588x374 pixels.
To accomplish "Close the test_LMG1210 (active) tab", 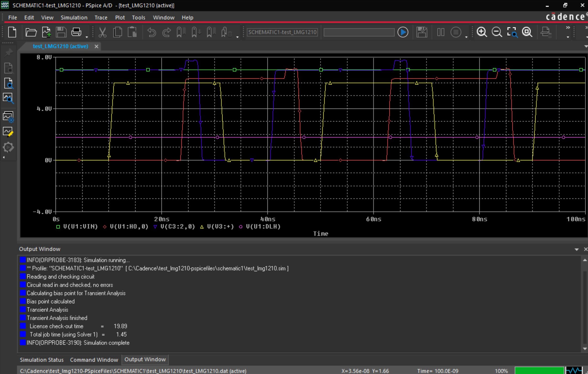I will (x=97, y=46).
